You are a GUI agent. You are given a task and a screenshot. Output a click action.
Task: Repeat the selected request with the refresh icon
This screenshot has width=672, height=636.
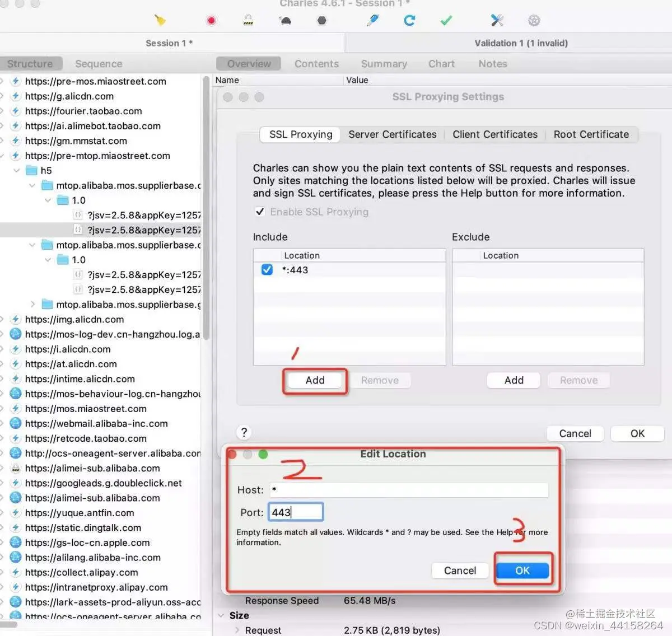coord(409,21)
